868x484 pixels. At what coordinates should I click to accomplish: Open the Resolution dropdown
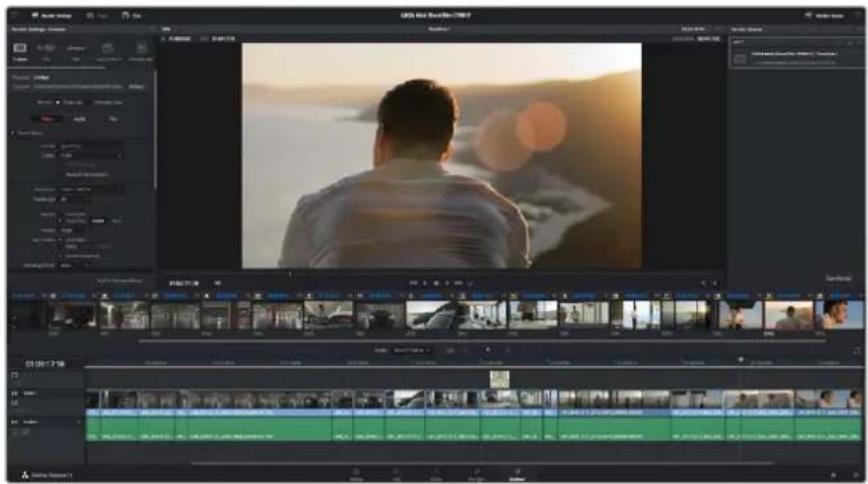coord(91,189)
